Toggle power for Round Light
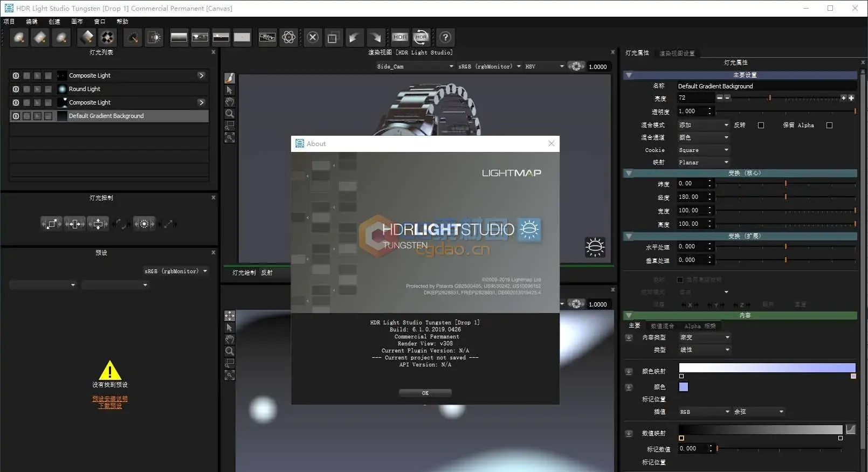 click(16, 89)
